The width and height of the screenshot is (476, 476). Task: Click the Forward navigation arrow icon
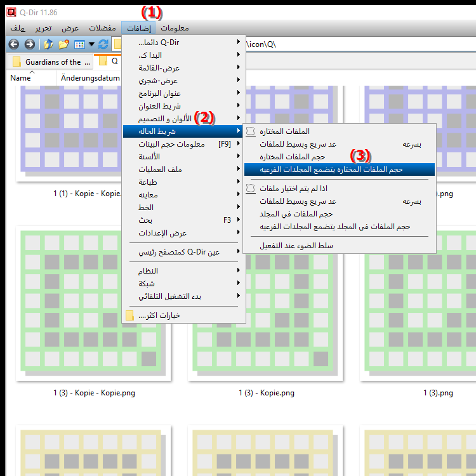[29, 44]
